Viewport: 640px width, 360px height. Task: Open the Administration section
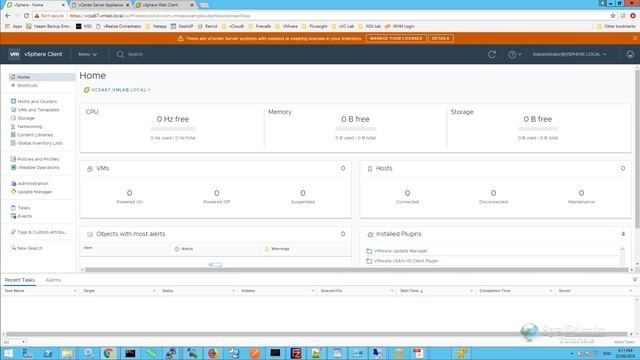click(33, 184)
